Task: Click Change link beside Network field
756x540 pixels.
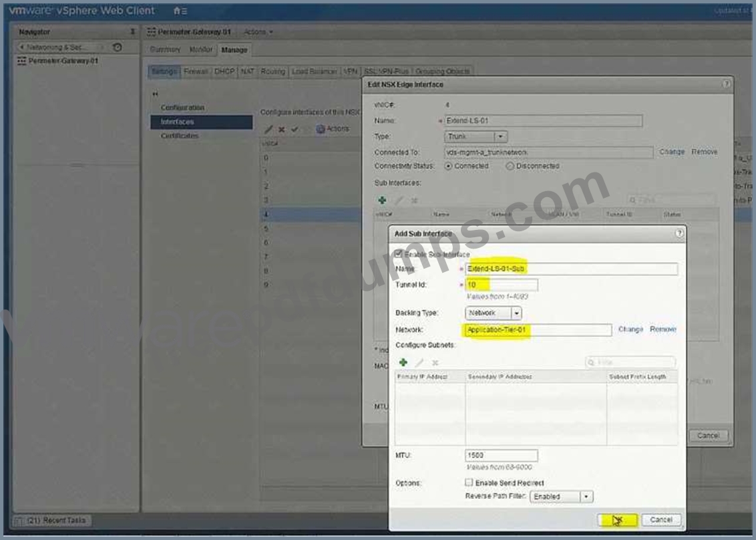Action: 630,329
